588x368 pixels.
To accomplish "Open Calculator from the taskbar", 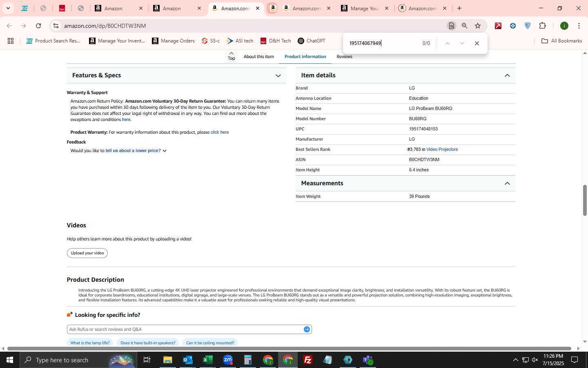I will (248, 360).
